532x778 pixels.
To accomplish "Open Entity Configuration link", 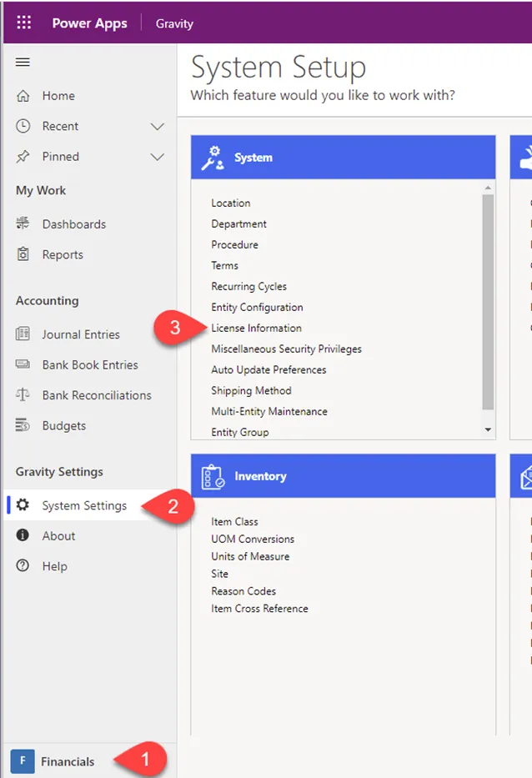I will pos(257,307).
